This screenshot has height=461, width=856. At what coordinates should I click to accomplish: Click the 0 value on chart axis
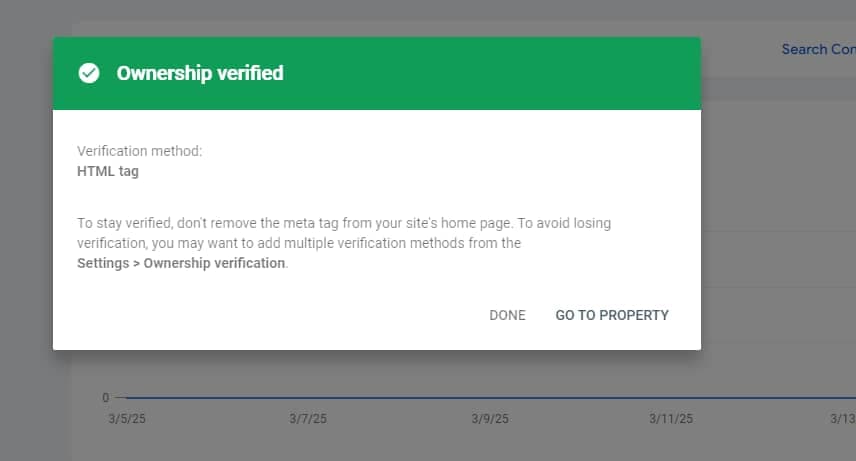[105, 398]
